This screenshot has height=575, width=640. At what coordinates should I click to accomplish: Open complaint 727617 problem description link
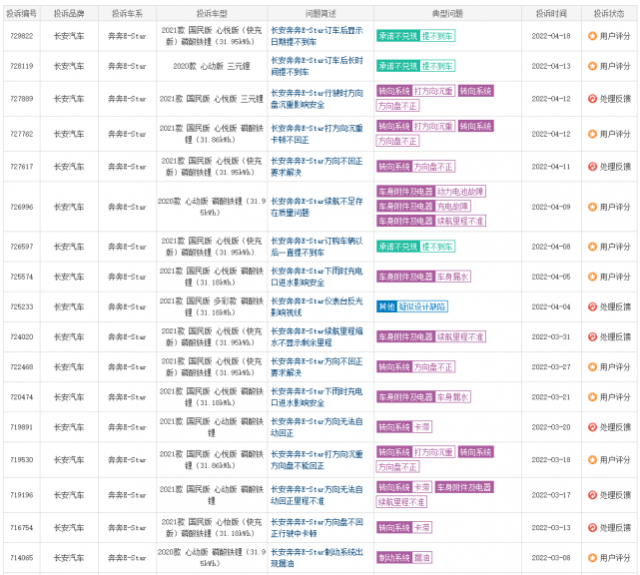[317, 167]
